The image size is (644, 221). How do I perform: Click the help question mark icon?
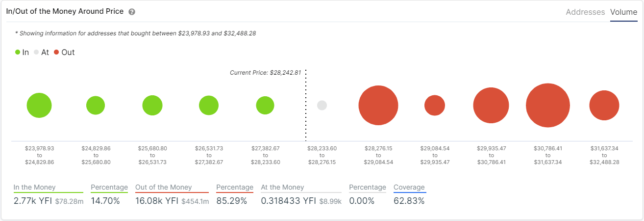[x=132, y=12]
